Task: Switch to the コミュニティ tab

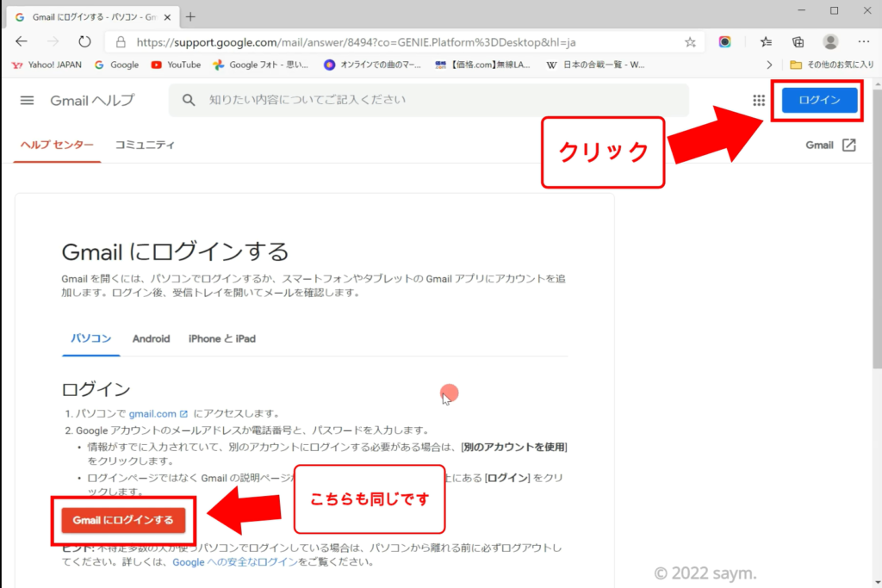Action: (x=145, y=145)
